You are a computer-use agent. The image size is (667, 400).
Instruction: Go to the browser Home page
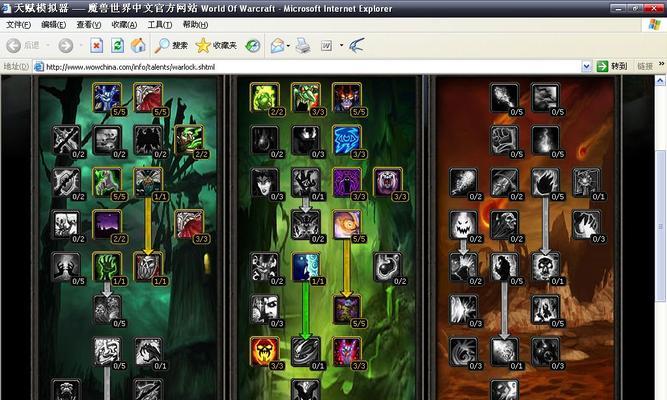coord(138,45)
